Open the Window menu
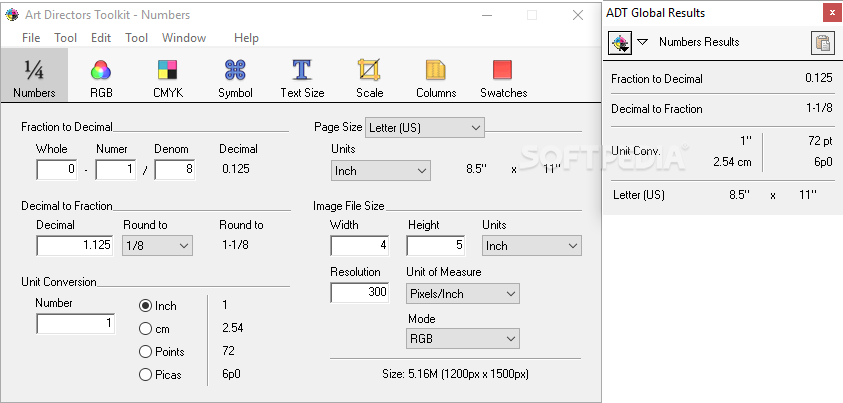 (184, 38)
